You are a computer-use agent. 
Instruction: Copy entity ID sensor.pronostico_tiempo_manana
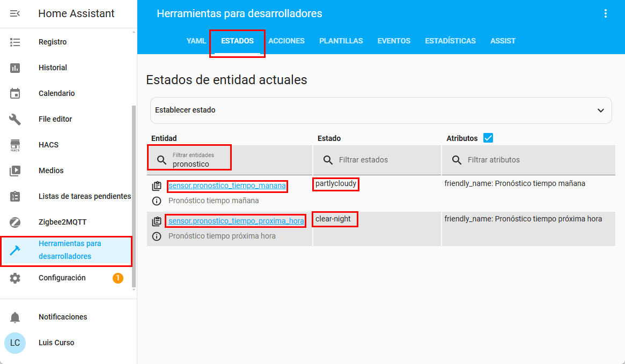tap(157, 186)
